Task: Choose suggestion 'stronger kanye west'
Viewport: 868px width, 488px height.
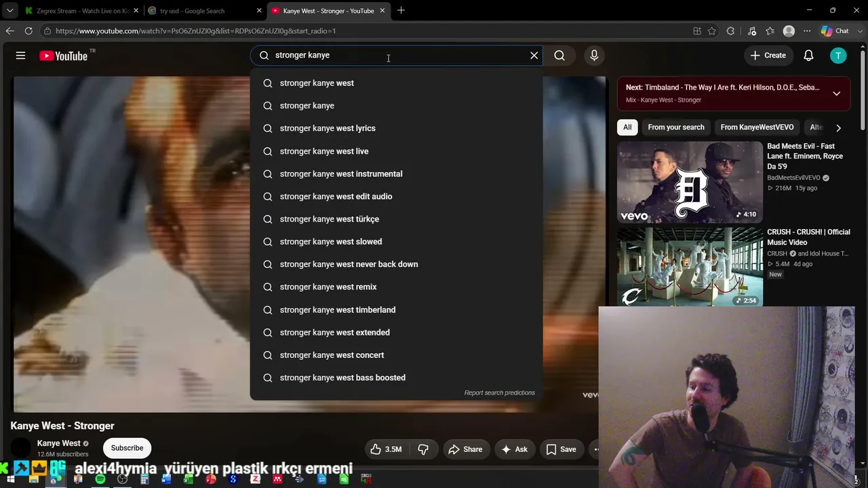Action: tap(396, 83)
